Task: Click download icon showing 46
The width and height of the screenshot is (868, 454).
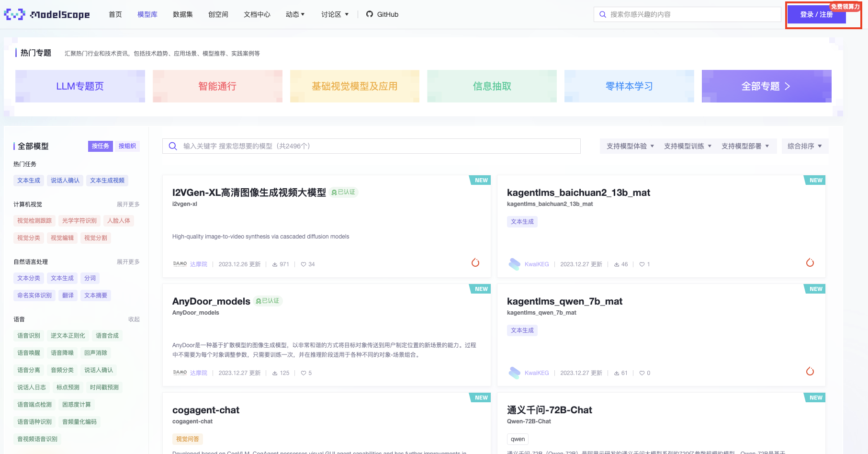Action: pos(617,264)
